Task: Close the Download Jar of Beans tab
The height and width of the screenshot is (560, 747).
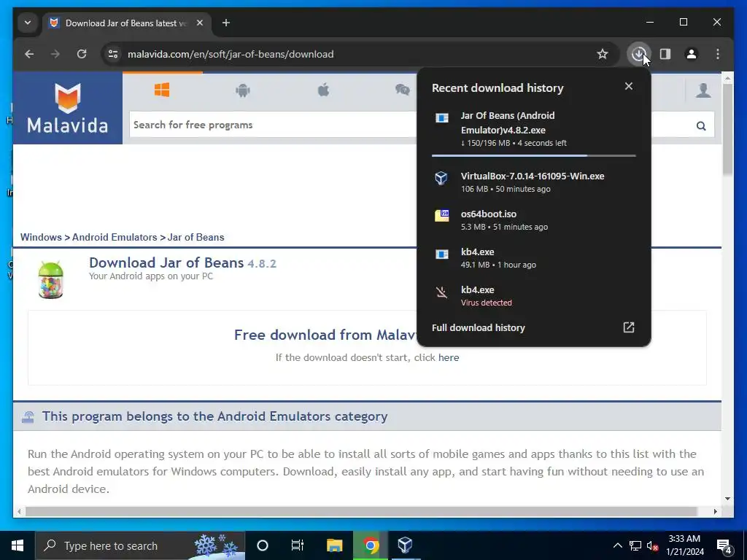Action: coord(200,23)
